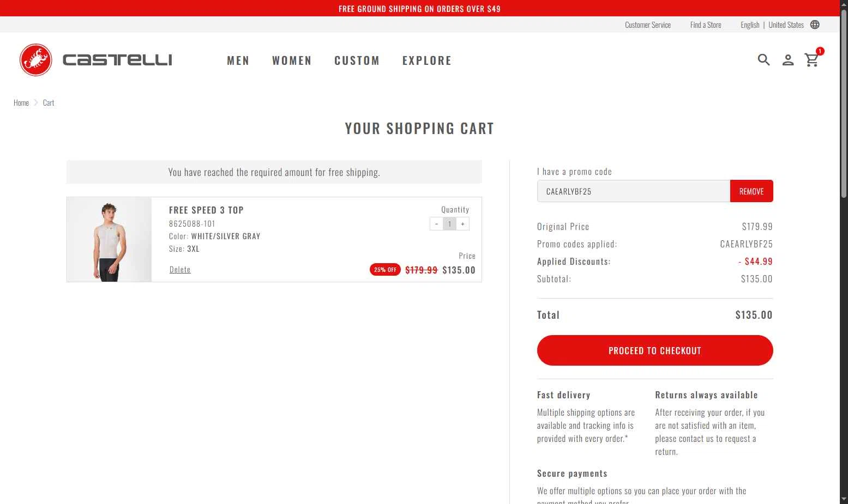Open the account profile icon

tap(787, 60)
